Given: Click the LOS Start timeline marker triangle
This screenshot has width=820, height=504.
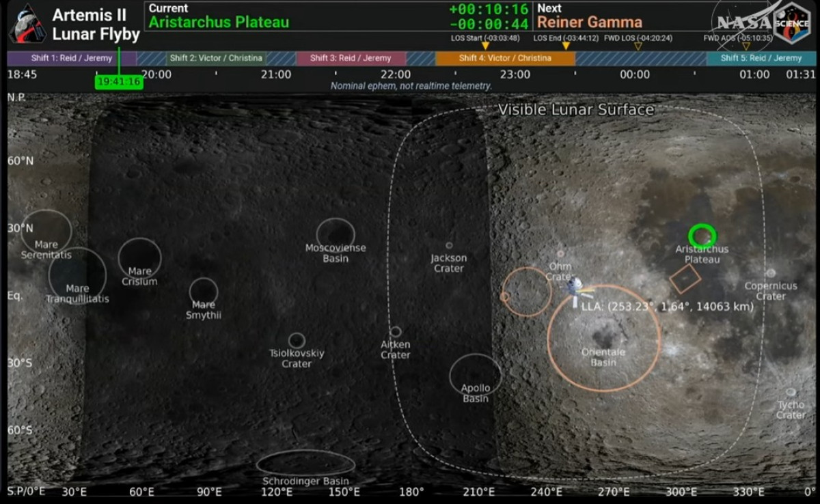Looking at the screenshot, I should [485, 46].
